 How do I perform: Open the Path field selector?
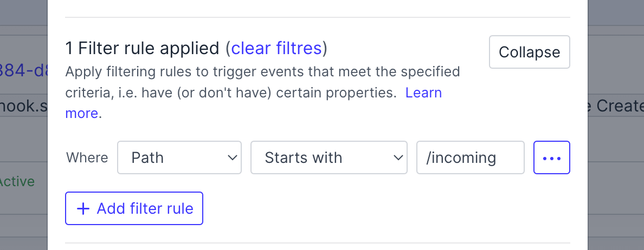pyautogui.click(x=179, y=157)
